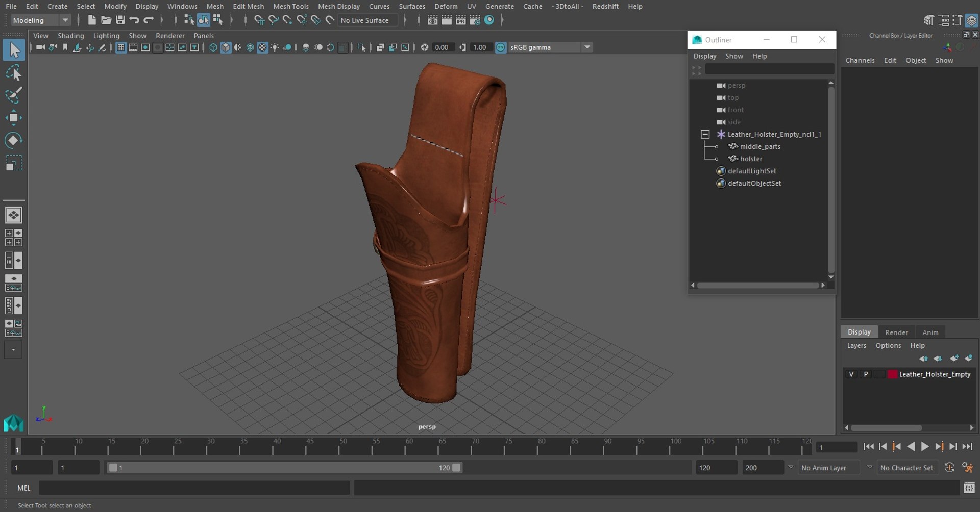Activate the Lasso select tool
Screen dimensions: 980x512
pos(14,73)
